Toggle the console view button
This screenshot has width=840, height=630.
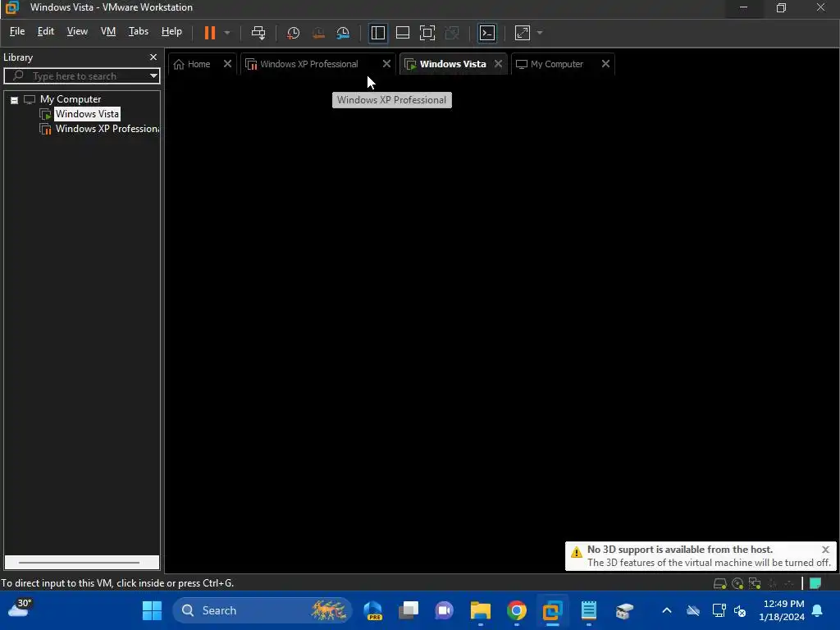[x=487, y=33]
